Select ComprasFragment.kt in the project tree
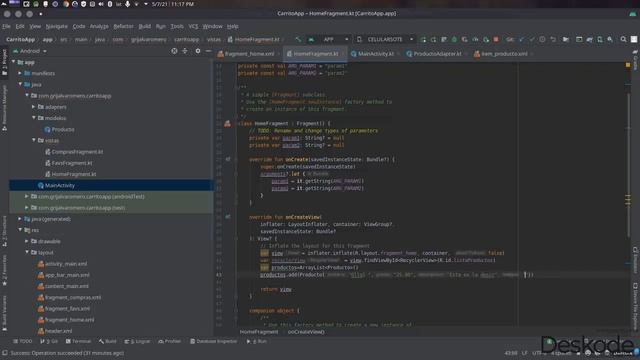This screenshot has height=360, width=640. [x=74, y=152]
